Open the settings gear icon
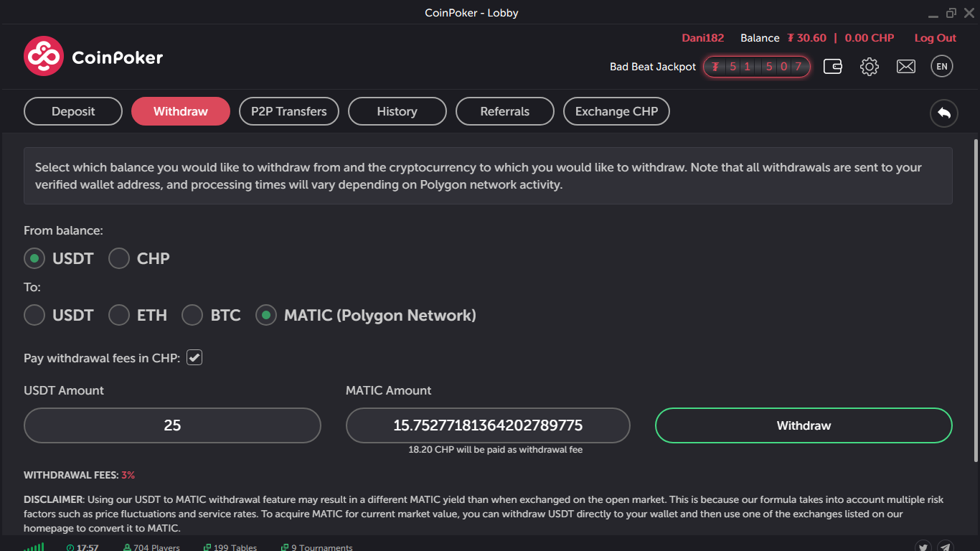980x551 pixels. (870, 67)
